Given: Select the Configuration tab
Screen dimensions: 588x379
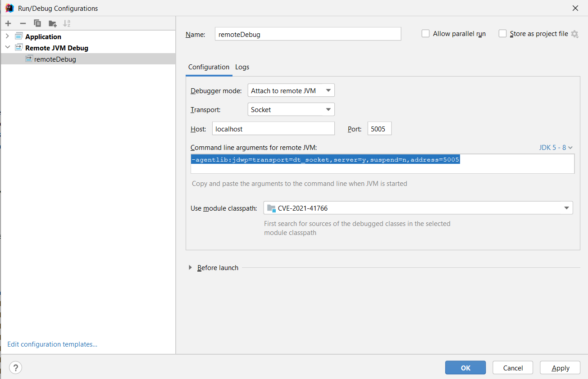Looking at the screenshot, I should (209, 67).
